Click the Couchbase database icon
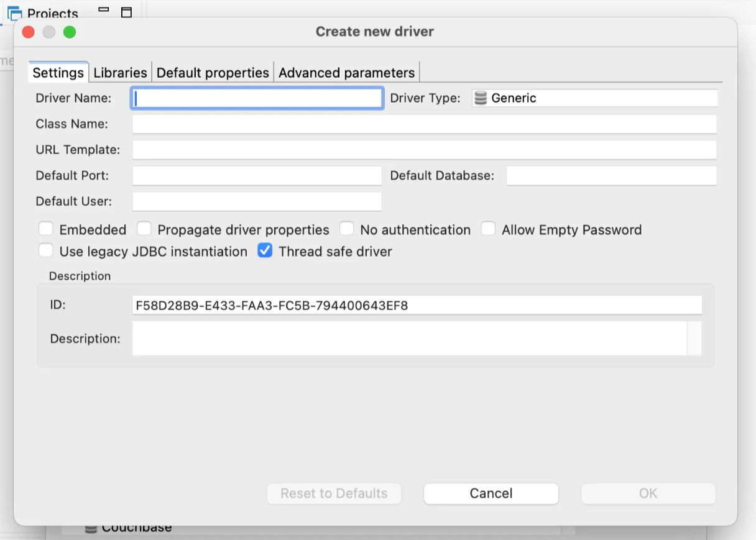The width and height of the screenshot is (756, 540). (x=91, y=529)
